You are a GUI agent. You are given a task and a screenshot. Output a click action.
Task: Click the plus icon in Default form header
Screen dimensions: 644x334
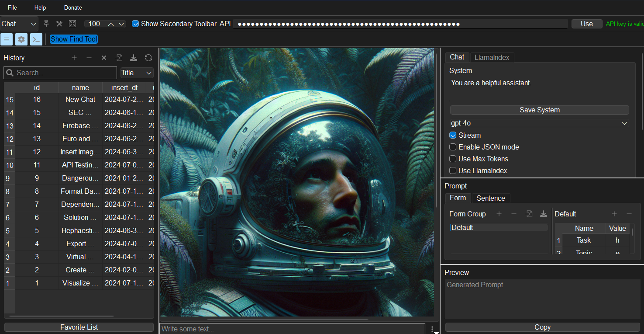tap(614, 214)
